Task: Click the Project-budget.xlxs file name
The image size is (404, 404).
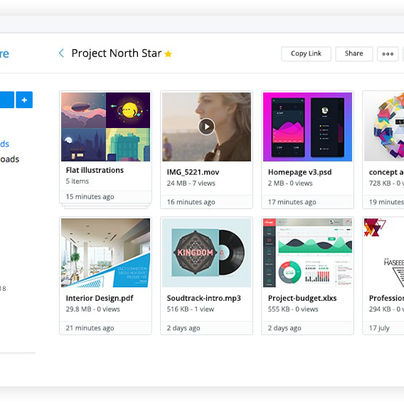Action: [x=302, y=298]
